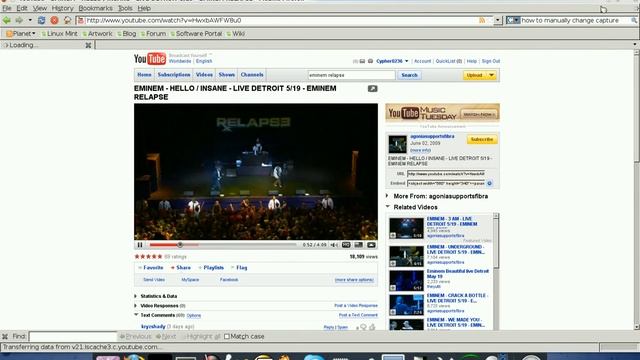Click Post a Text Comment link
640x360 pixels.
click(x=358, y=315)
